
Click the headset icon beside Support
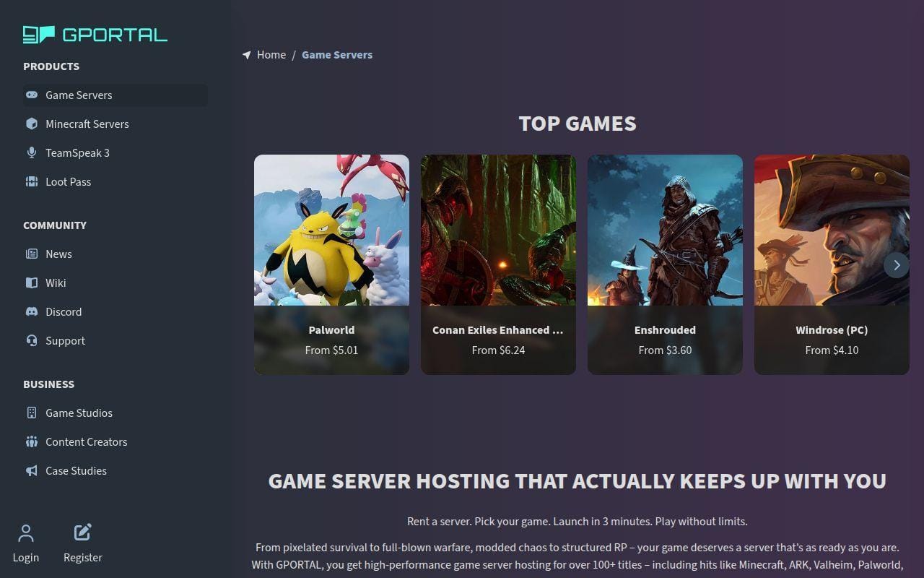pyautogui.click(x=32, y=340)
